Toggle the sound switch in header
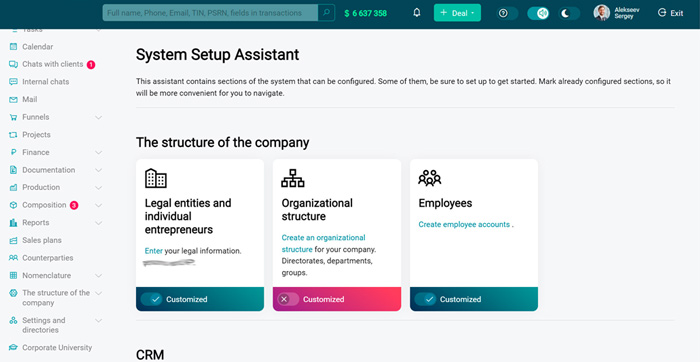700x362 pixels. click(538, 13)
